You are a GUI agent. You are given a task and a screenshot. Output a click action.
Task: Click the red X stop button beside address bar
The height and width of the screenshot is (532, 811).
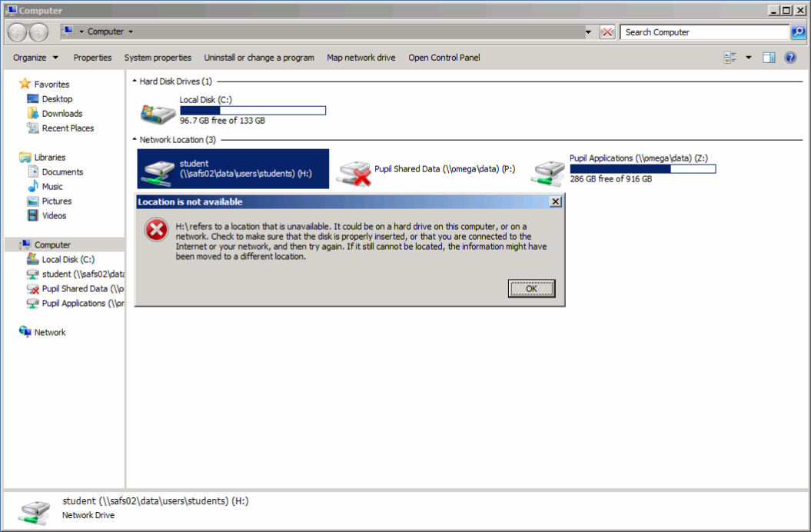[607, 32]
